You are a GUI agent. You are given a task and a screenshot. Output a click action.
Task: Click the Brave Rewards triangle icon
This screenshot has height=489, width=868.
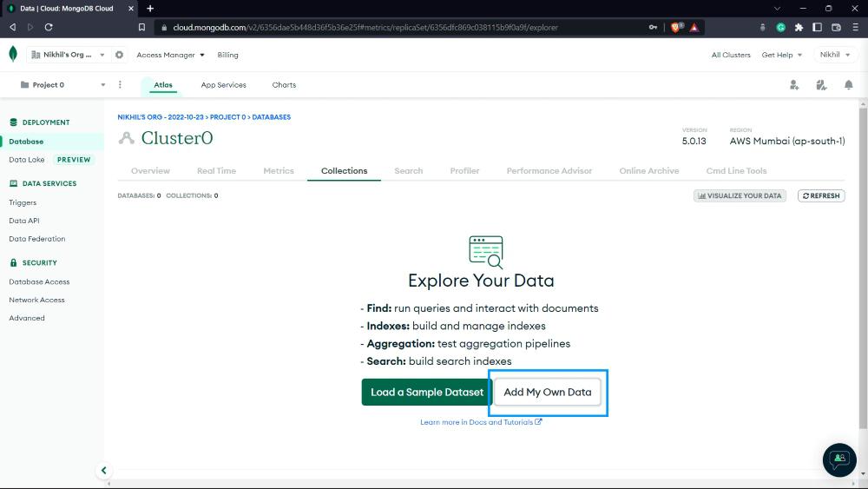[694, 27]
